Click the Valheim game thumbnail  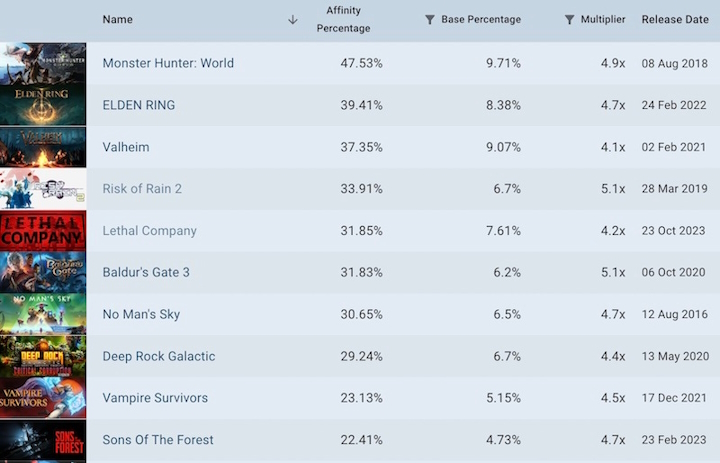(x=43, y=147)
